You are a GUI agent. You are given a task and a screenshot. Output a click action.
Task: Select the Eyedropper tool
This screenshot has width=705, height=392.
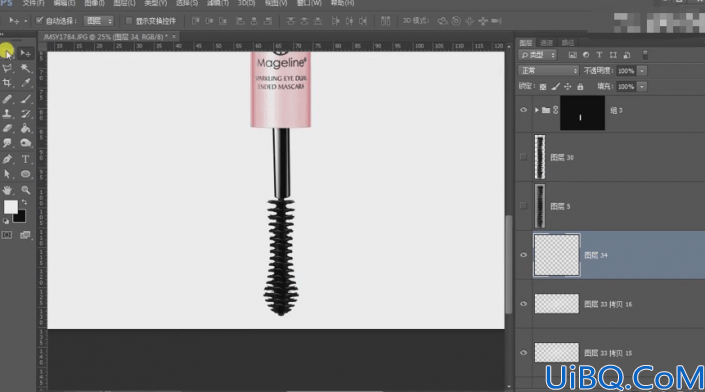pos(26,83)
